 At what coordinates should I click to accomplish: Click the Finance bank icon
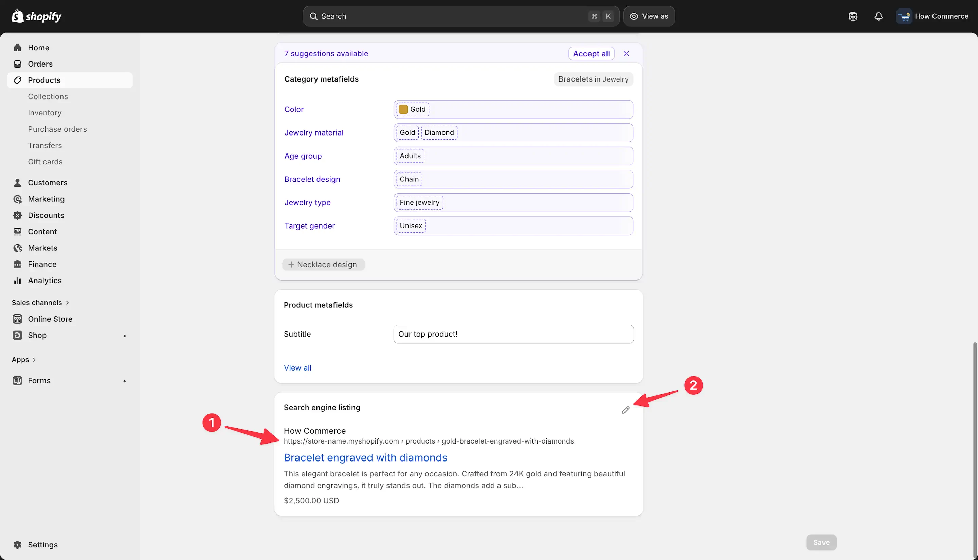[x=17, y=264]
